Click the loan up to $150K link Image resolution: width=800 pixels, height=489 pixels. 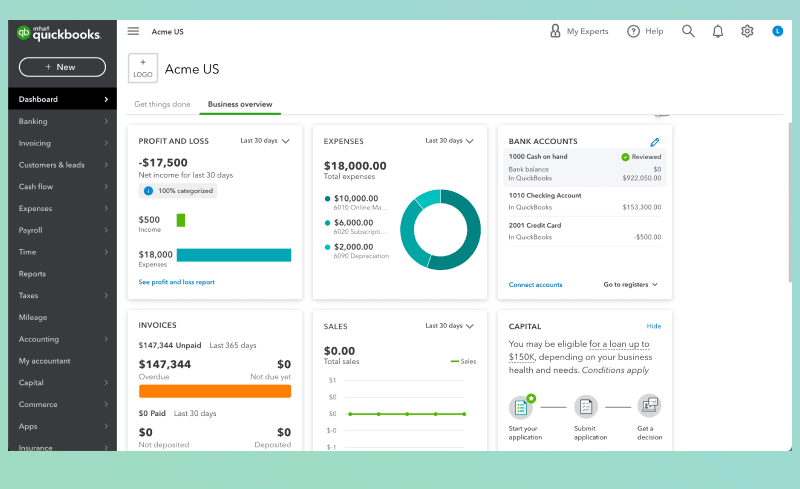pos(579,350)
